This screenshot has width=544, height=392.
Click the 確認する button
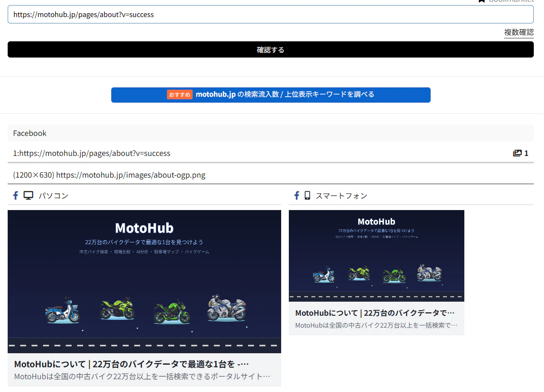point(271,49)
